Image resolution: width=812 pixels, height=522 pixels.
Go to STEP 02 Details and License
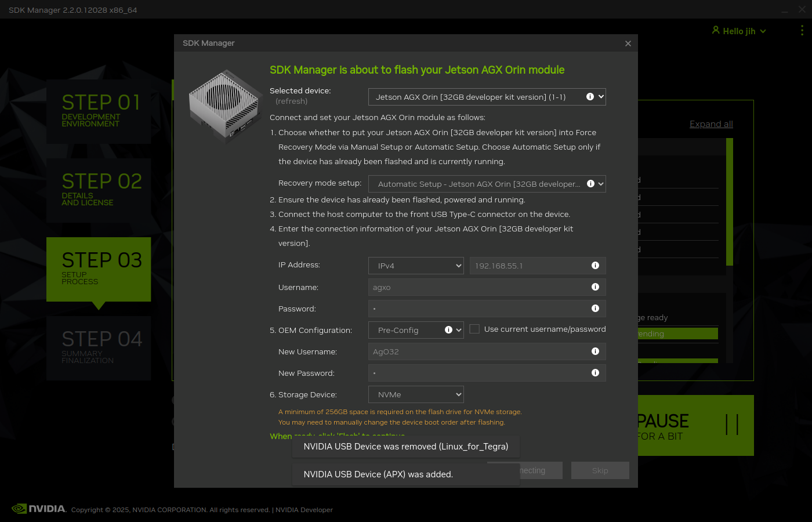tap(99, 190)
